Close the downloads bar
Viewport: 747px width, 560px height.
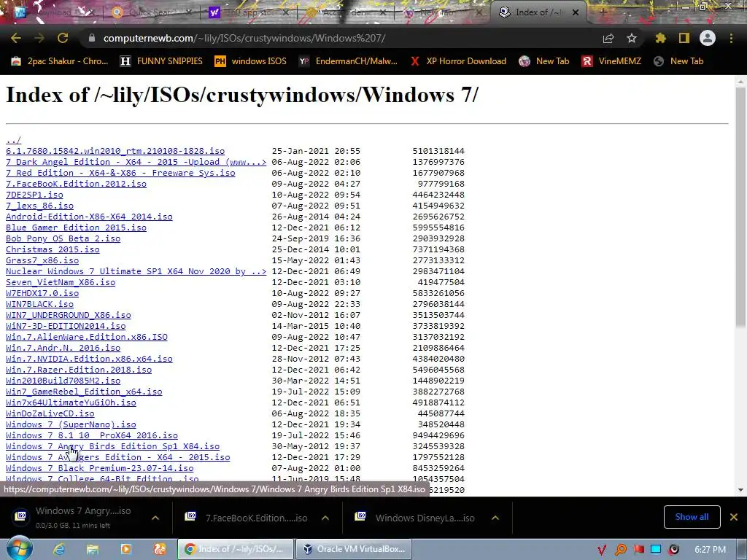tap(734, 517)
